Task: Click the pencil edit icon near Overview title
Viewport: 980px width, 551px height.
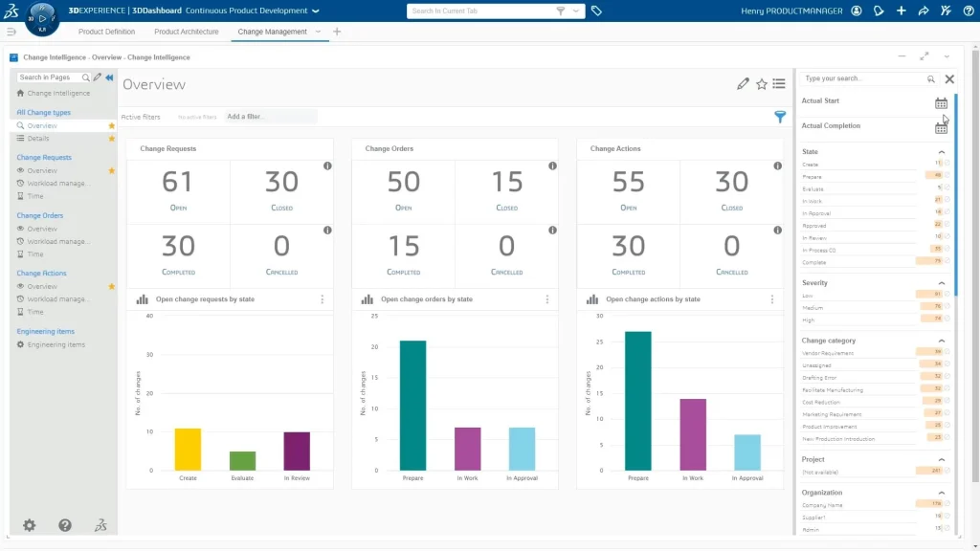Action: click(x=743, y=84)
